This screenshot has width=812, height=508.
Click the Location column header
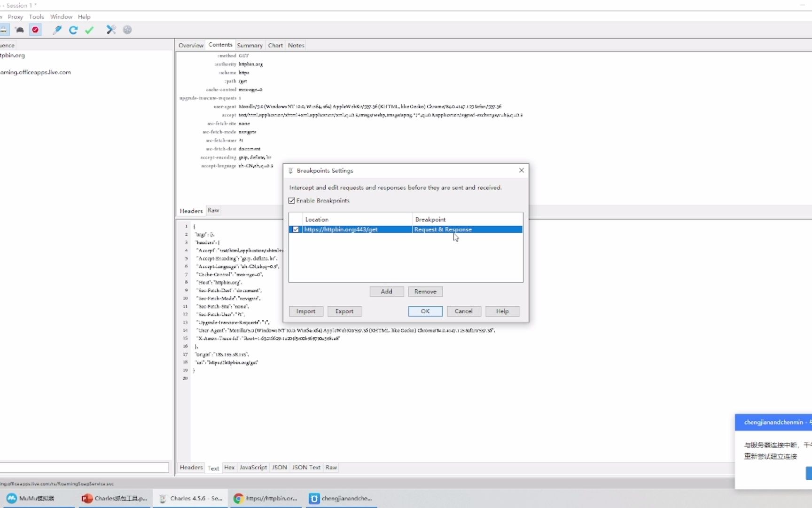coord(357,220)
